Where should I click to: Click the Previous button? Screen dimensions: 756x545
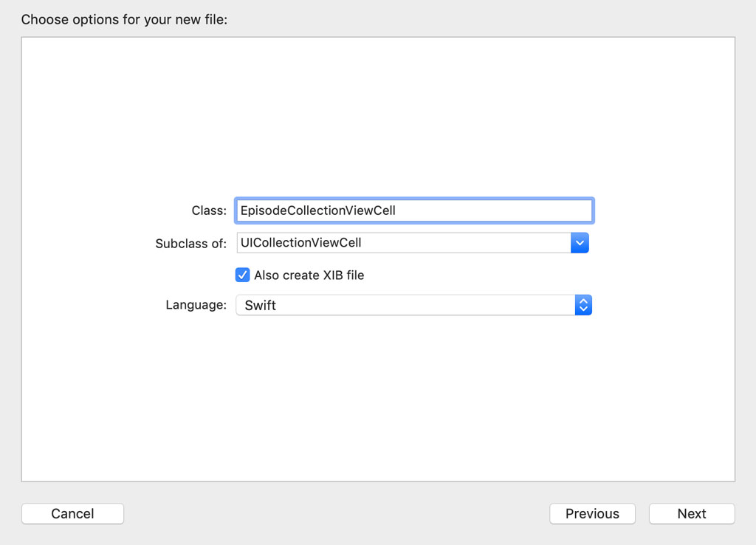tap(592, 513)
